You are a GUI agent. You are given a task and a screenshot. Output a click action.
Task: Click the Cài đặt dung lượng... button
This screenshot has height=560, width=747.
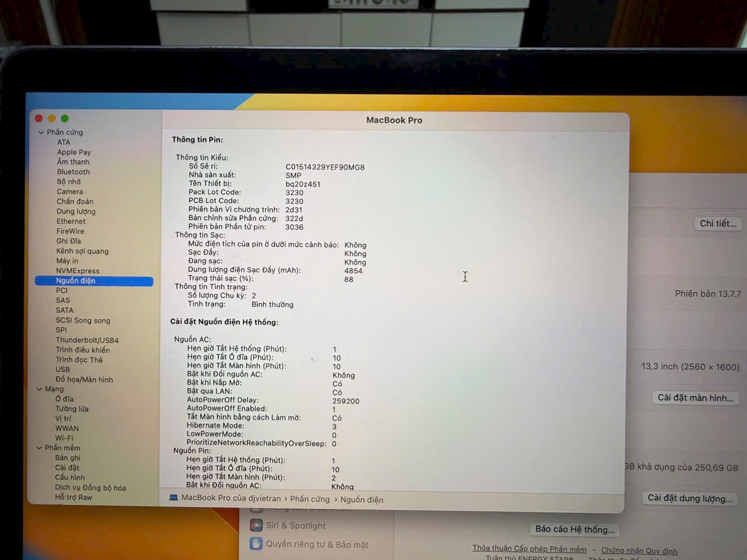690,498
